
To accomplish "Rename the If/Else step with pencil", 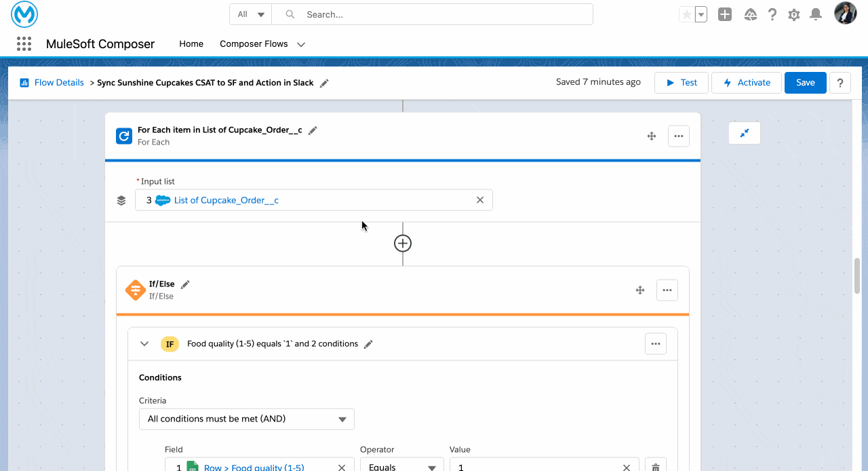I will point(185,284).
